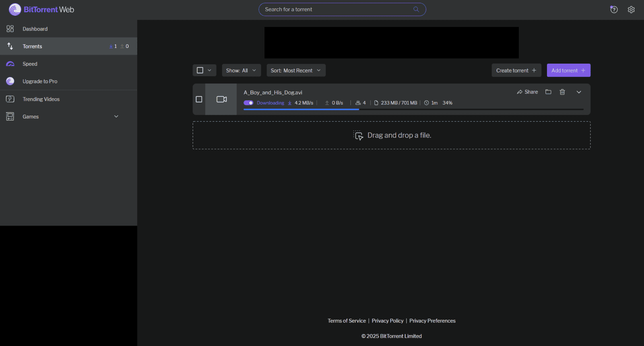Click the upload speed arrow icon
This screenshot has width=644, height=346.
point(327,103)
